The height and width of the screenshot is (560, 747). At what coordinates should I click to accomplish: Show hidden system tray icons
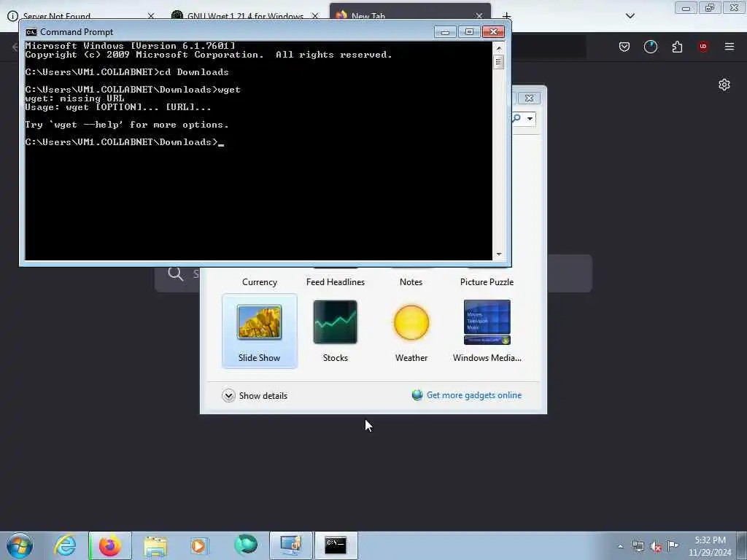click(x=620, y=547)
